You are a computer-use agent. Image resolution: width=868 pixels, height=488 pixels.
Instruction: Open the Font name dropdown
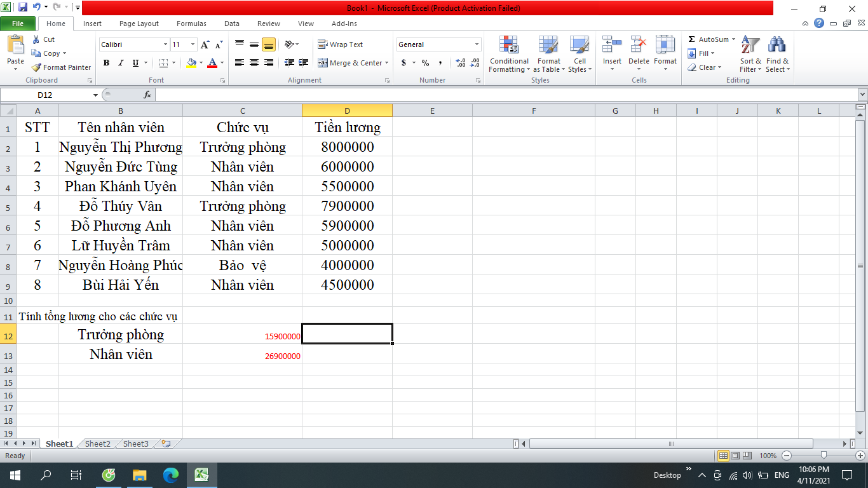(165, 44)
